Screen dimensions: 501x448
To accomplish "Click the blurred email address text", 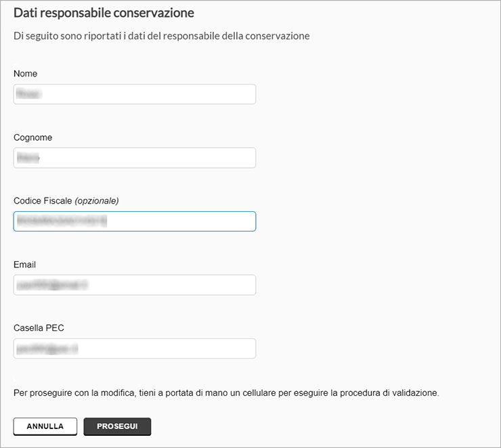I will click(52, 284).
